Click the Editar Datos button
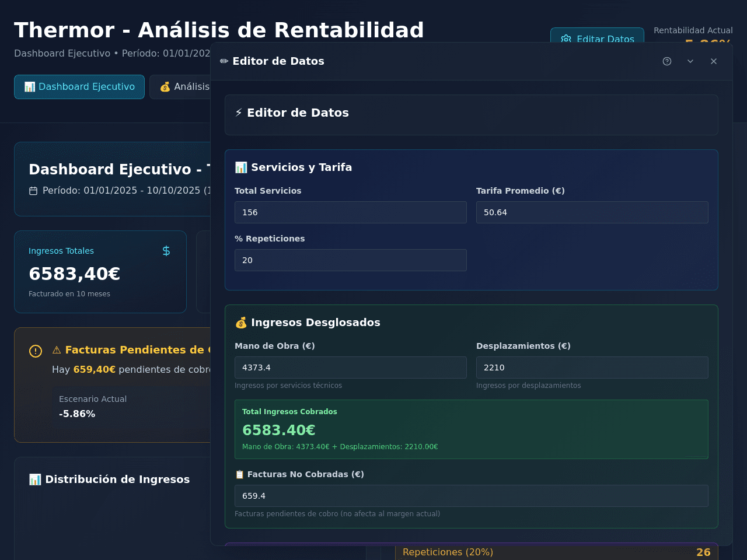Image resolution: width=747 pixels, height=560 pixels. point(597,36)
